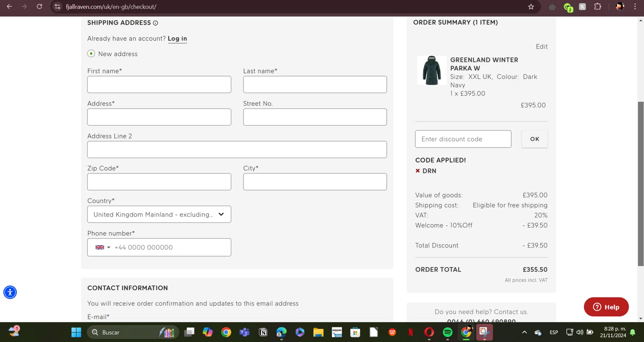
Task: Open the Extensions puzzle-piece menu
Action: pos(598,7)
